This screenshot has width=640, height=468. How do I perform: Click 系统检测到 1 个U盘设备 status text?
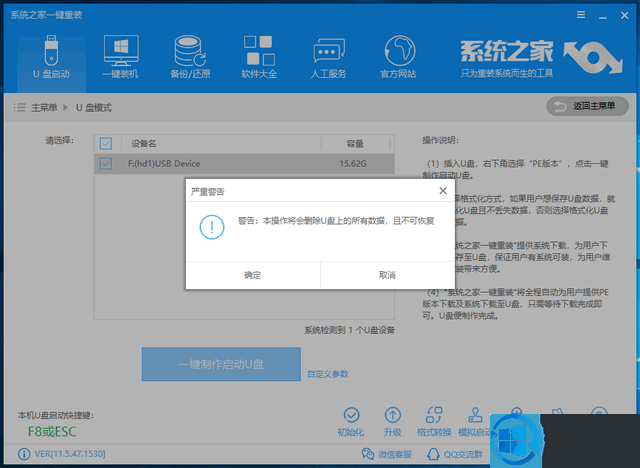(x=349, y=330)
